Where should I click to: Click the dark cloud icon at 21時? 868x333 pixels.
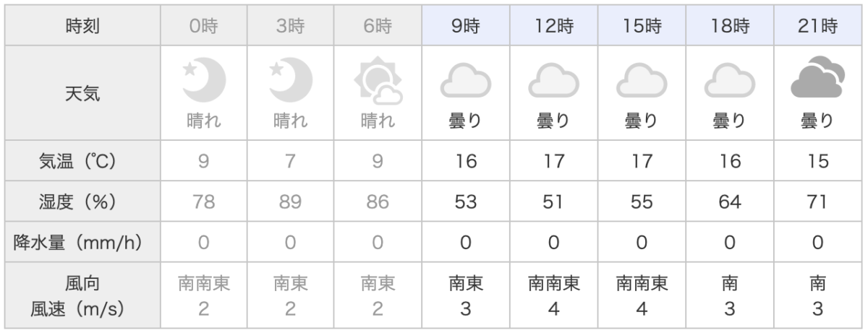818,79
